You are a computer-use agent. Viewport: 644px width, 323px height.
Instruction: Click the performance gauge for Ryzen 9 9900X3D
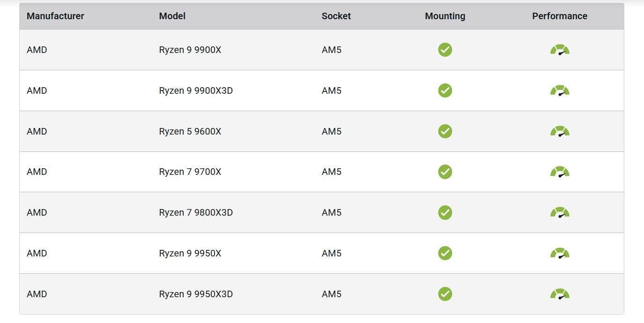[560, 90]
